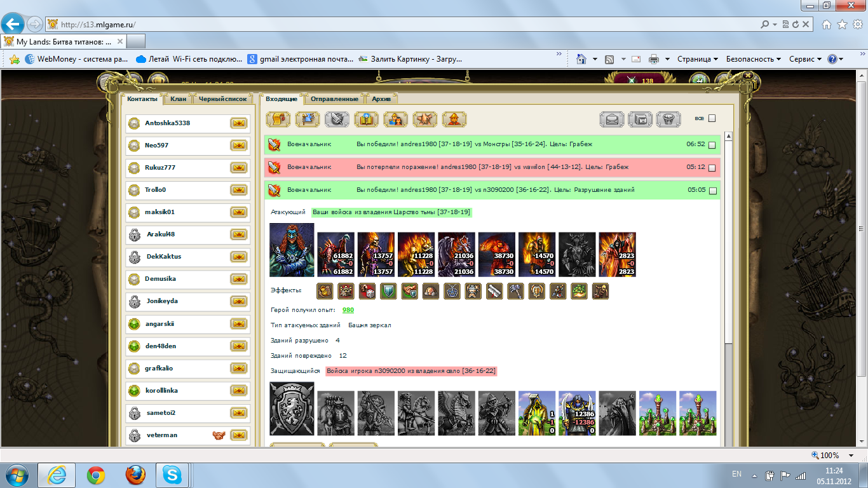Screen dimensions: 868x488
Task: Open gmail электронная почта bookmark
Action: pos(301,59)
